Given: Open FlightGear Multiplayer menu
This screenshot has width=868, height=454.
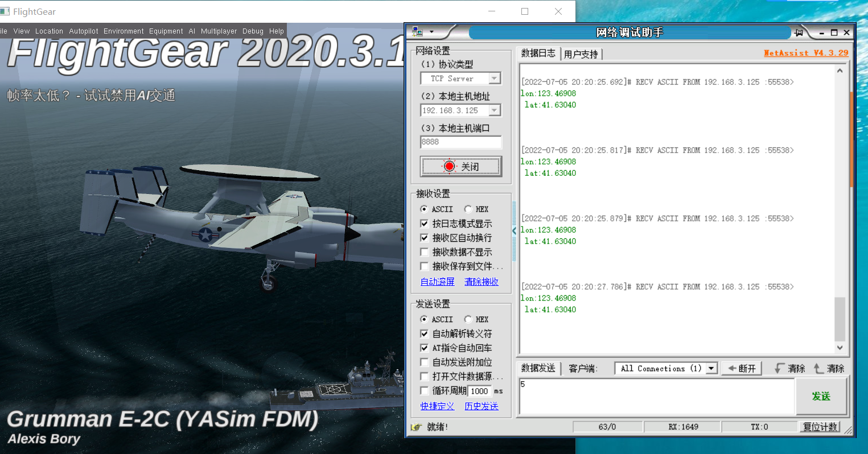Looking at the screenshot, I should [x=219, y=31].
